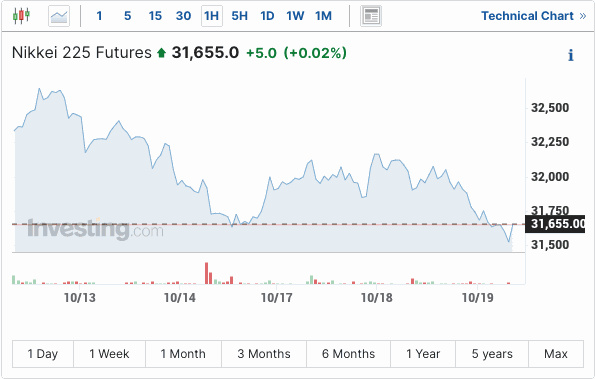Click the (+0.02%) percent change
This screenshot has height=379, width=595.
(x=315, y=53)
